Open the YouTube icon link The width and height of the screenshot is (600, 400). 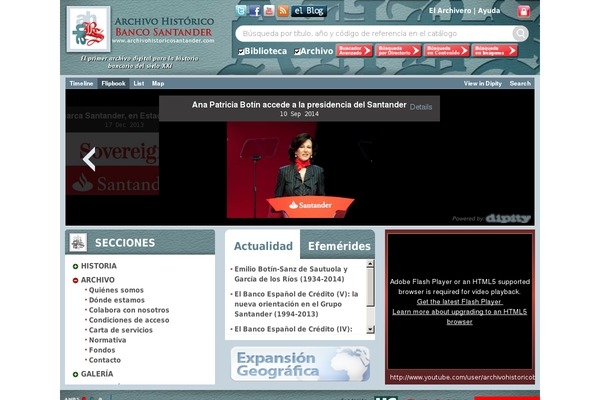[x=269, y=11]
